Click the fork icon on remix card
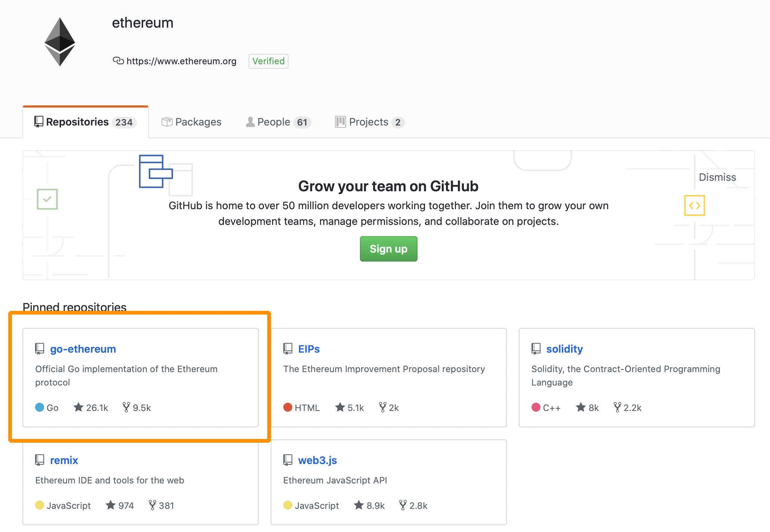770x532 pixels. pyautogui.click(x=152, y=505)
